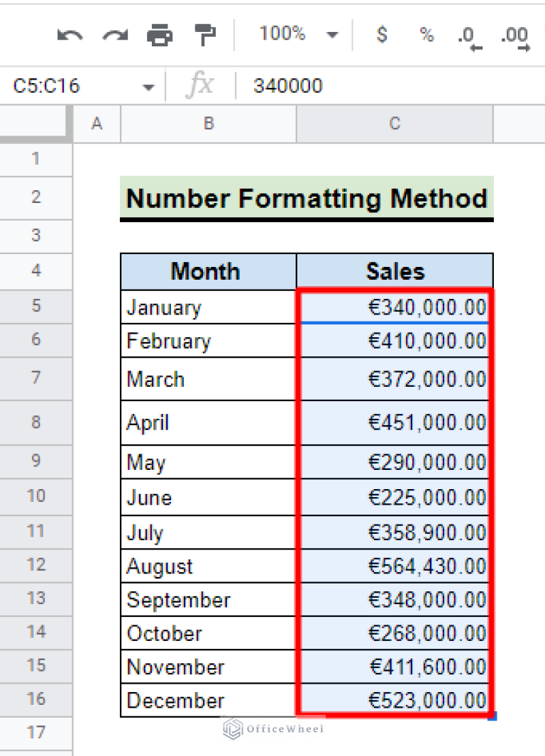Apply currency format with the dollar sign icon
545x756 pixels.
click(x=381, y=35)
